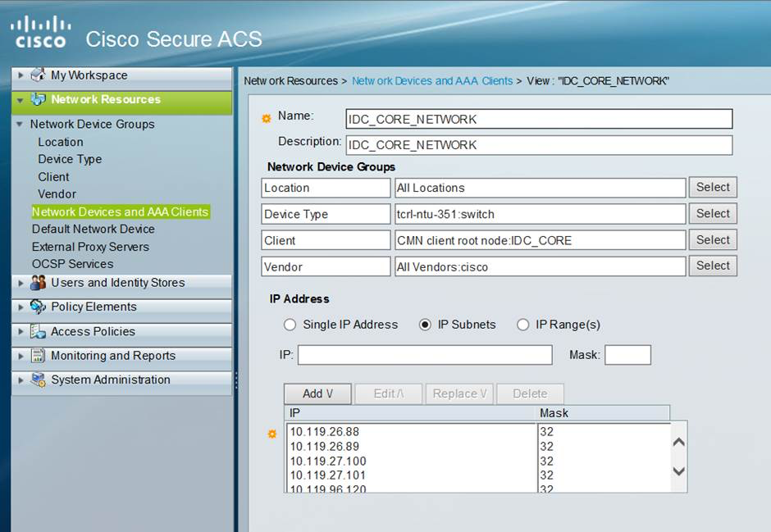
Task: Click the Delete button
Action: [530, 394]
